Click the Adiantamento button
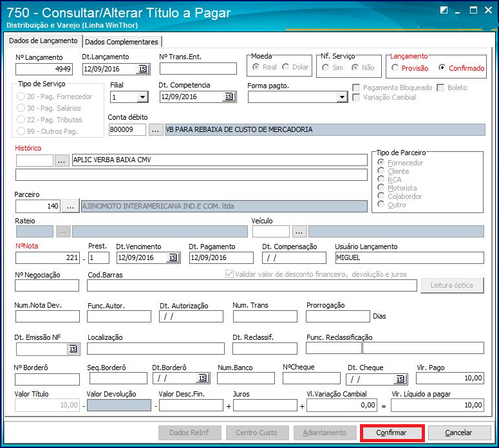499x448 pixels. [x=325, y=433]
